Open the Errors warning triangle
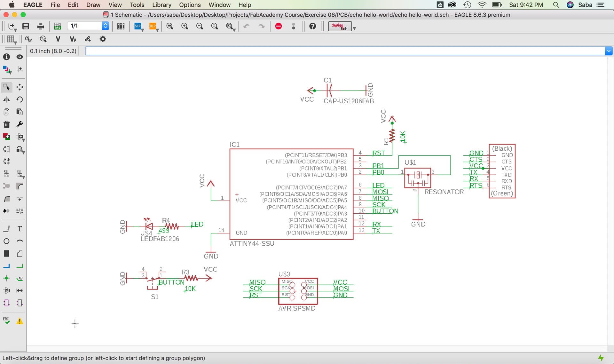Viewport: 614px width, 364px height. coord(20,321)
